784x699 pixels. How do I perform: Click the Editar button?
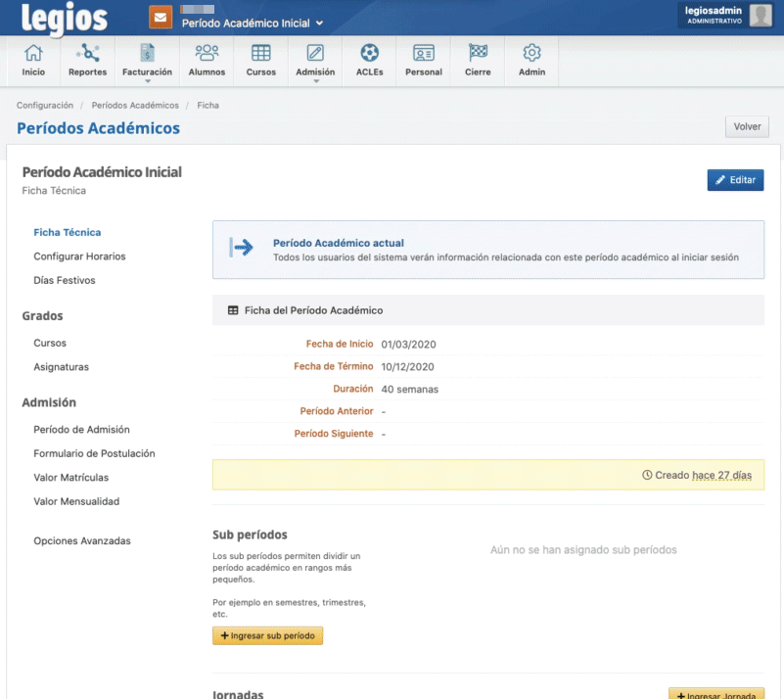735,180
